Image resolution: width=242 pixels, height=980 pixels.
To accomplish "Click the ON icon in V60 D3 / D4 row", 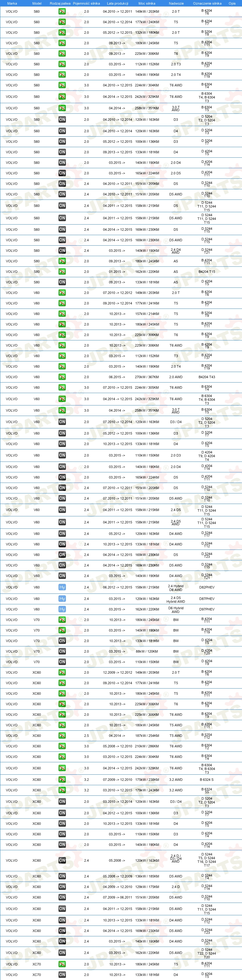I will pos(62,422).
